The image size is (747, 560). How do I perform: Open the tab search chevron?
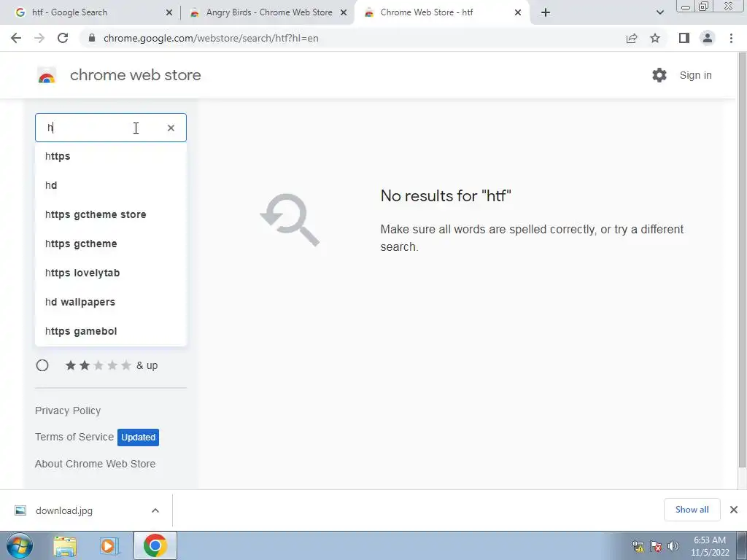659,12
